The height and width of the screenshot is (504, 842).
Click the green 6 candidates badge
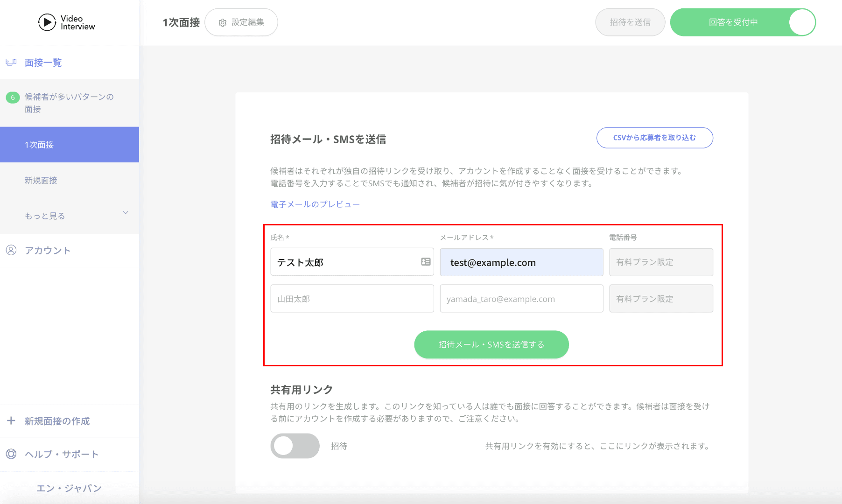coord(13,98)
